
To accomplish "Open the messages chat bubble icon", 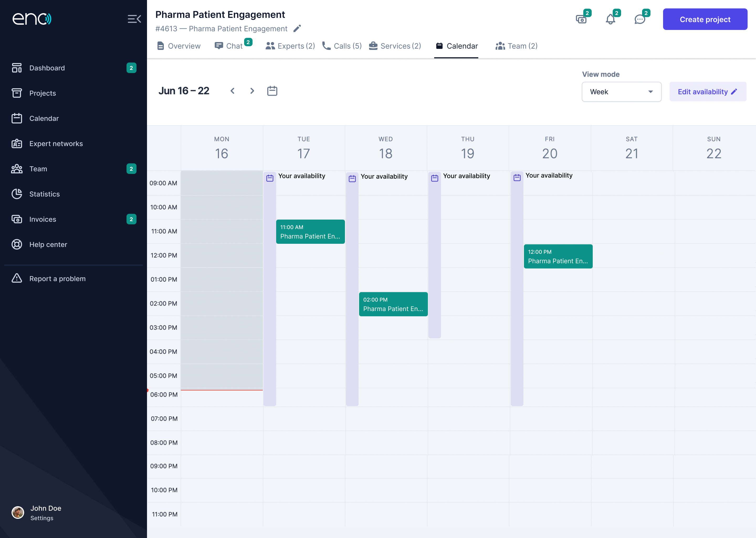I will [x=639, y=19].
